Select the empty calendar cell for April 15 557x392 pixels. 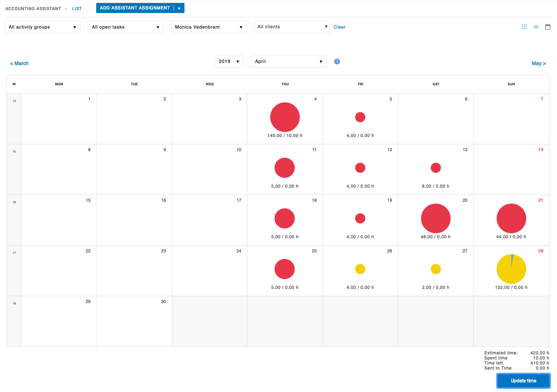pyautogui.click(x=59, y=221)
